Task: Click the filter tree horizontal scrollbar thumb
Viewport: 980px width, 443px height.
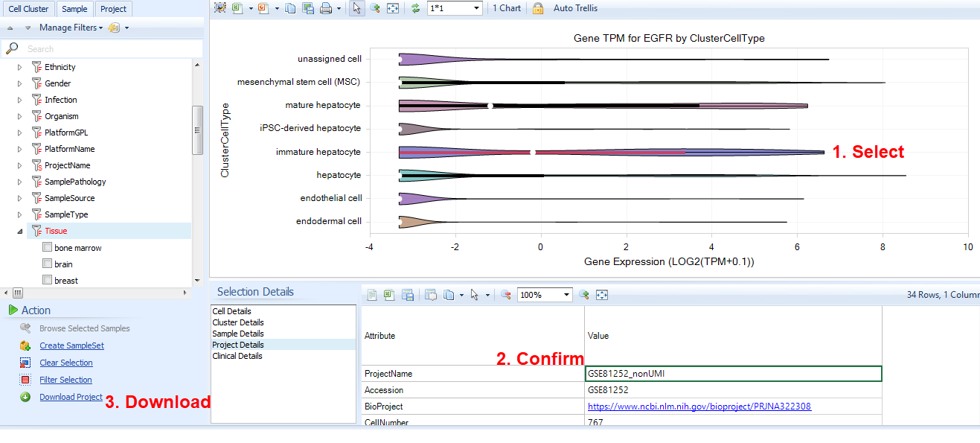Action: tap(18, 293)
